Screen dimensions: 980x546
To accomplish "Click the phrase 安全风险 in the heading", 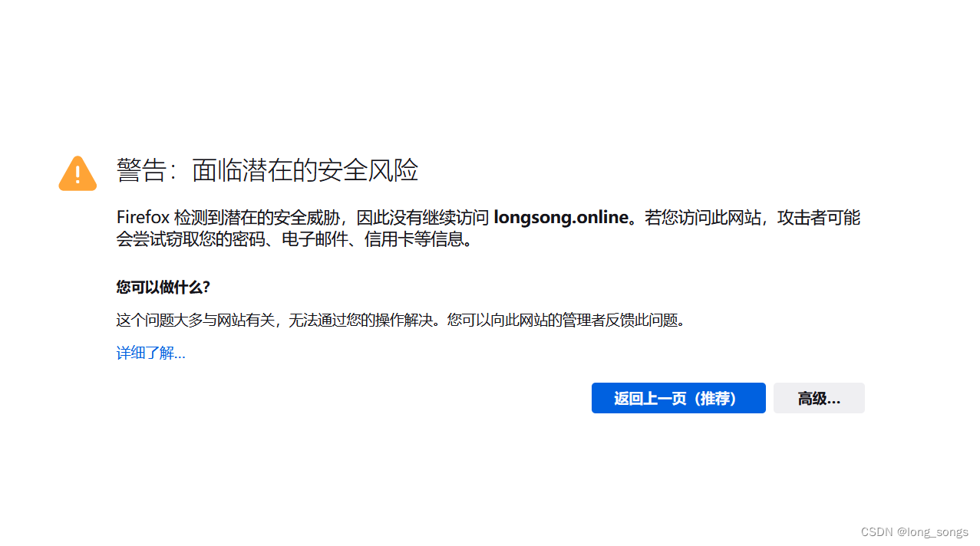I will click(x=369, y=170).
